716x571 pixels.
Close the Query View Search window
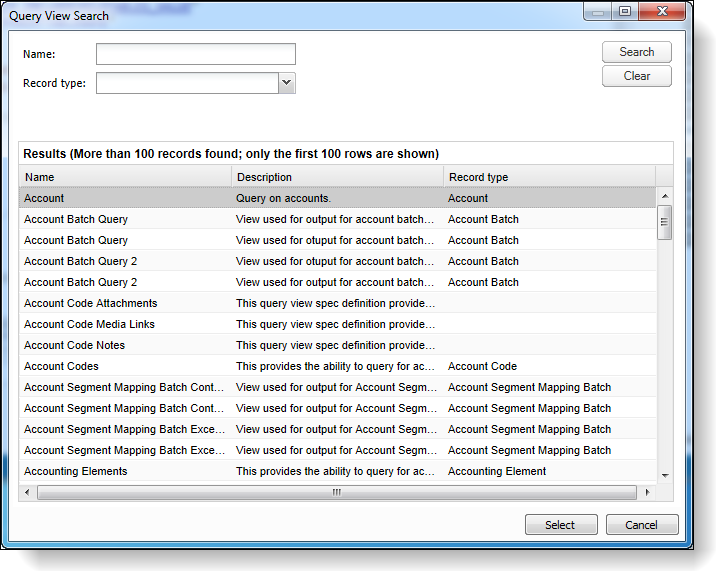point(662,11)
